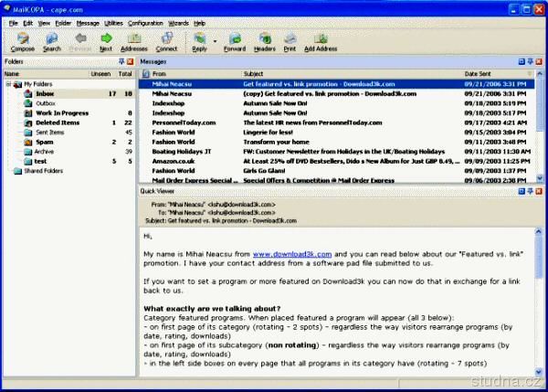
Task: Select the 'Lingerie for less!' message
Action: (337, 132)
